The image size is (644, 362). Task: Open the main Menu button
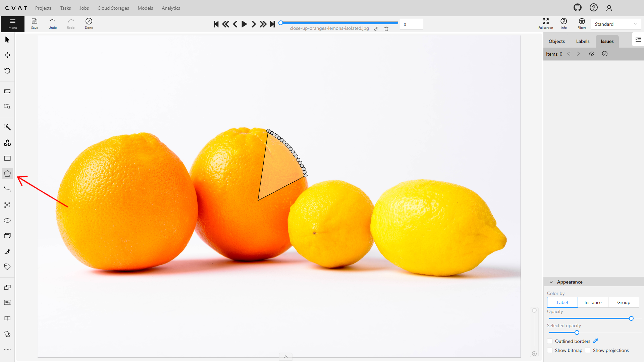[x=13, y=24]
